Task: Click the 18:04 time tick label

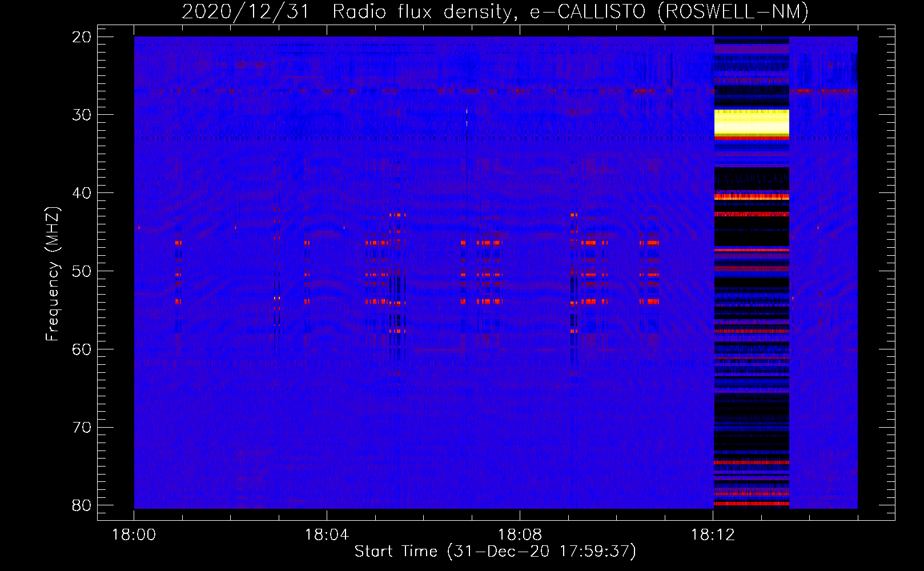Action: 327,535
